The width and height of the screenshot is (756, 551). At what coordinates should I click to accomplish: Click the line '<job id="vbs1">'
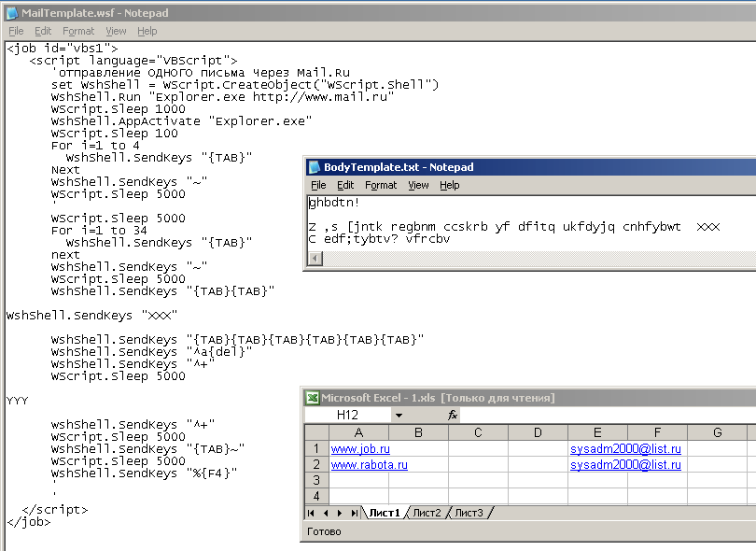(x=63, y=49)
